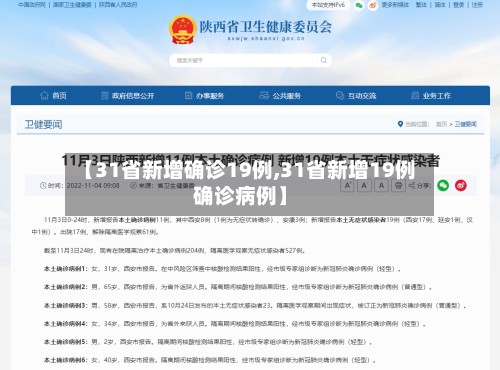Viewport: 500px width, 370px height.
Task: Share the article to Weibo
Action: (461, 185)
